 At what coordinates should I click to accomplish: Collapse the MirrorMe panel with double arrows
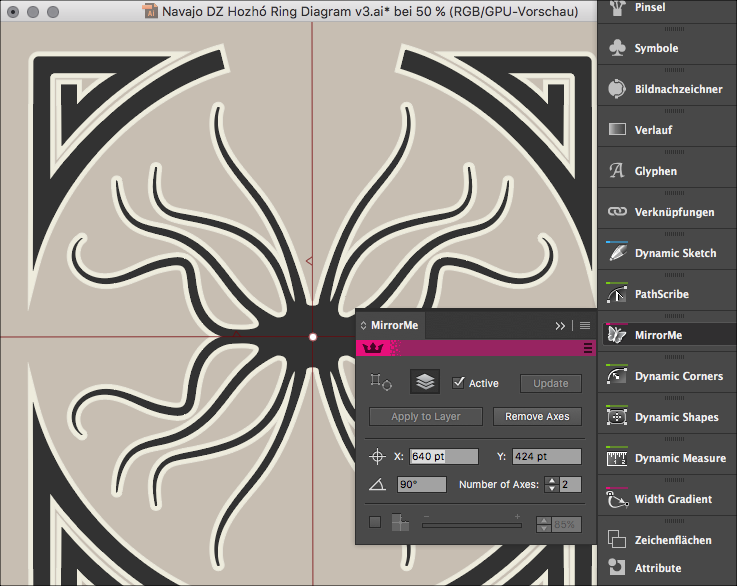pyautogui.click(x=560, y=326)
